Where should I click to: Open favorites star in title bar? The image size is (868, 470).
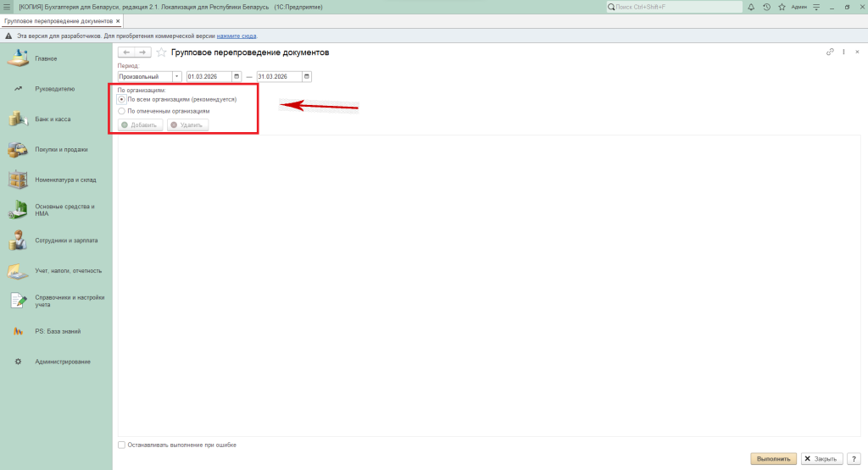[x=782, y=7]
